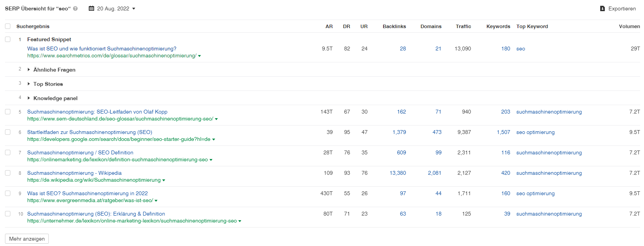The width and height of the screenshot is (644, 246).
Task: Click the Exportieren button
Action: [618, 8]
